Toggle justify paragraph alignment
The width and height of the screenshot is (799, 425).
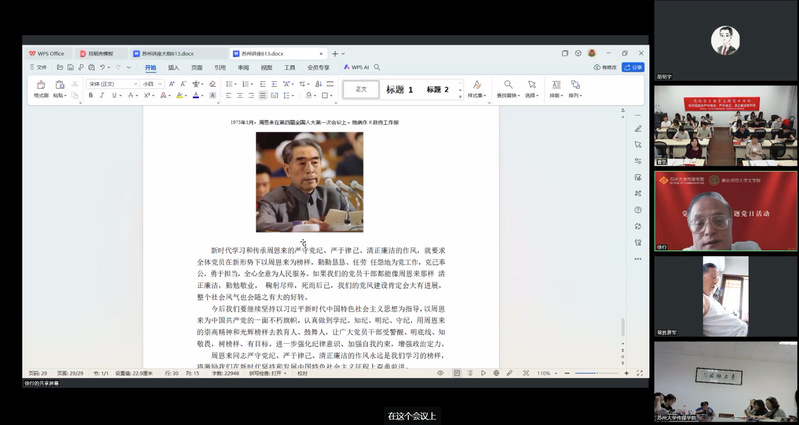click(x=262, y=96)
